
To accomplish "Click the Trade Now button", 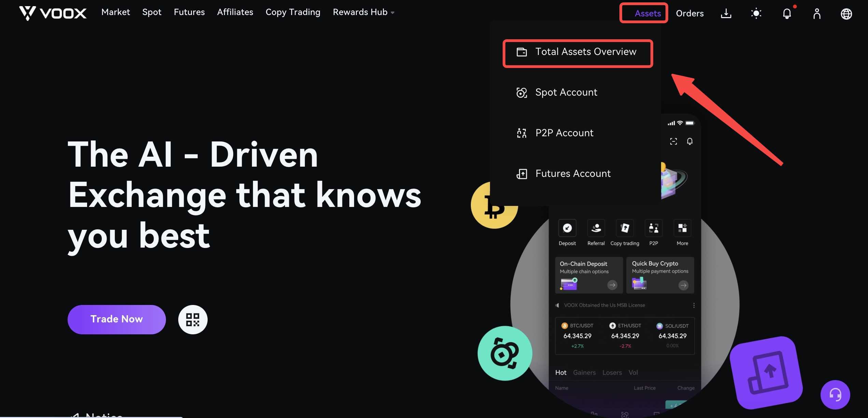I will 117,319.
